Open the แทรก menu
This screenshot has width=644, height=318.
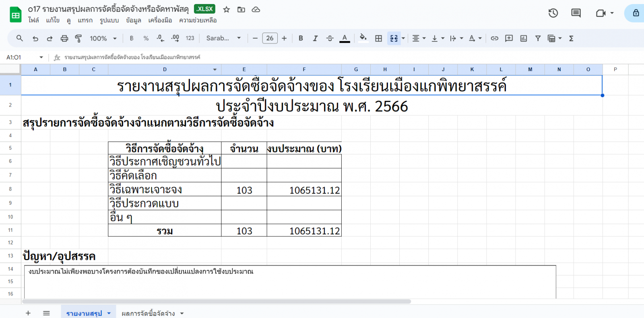(x=85, y=20)
